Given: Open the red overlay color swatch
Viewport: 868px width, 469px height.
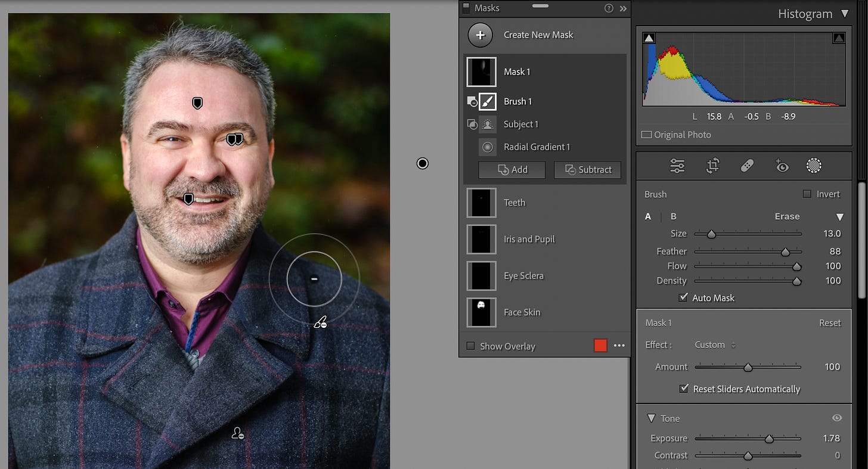Looking at the screenshot, I should point(600,346).
